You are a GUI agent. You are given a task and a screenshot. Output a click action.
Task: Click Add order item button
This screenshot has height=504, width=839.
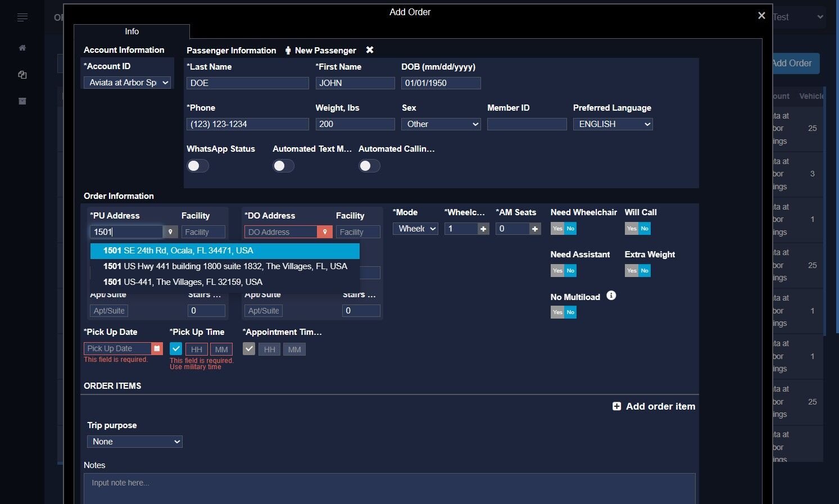coord(654,406)
